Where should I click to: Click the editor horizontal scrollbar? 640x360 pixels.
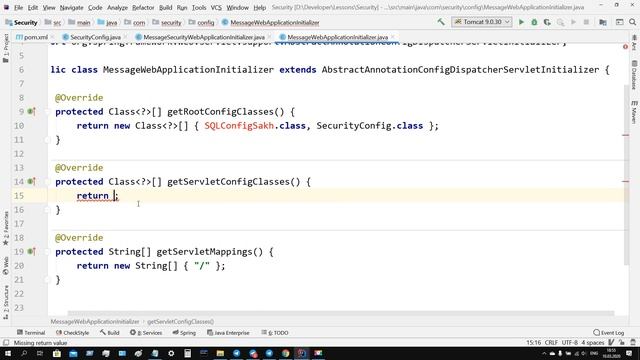coord(341,313)
